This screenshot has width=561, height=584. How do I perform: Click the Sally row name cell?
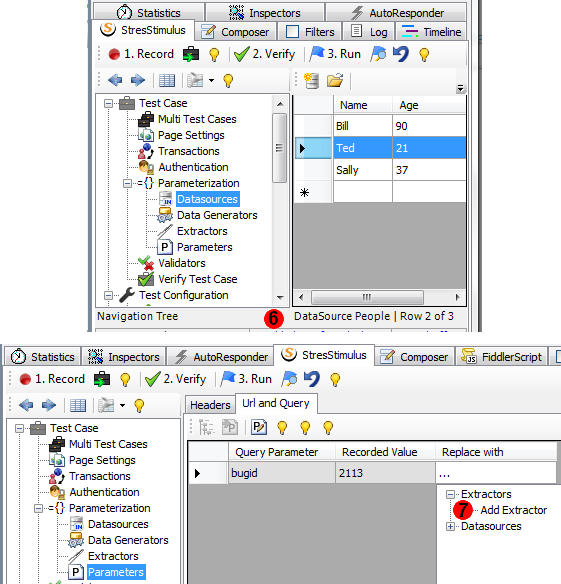(x=363, y=170)
